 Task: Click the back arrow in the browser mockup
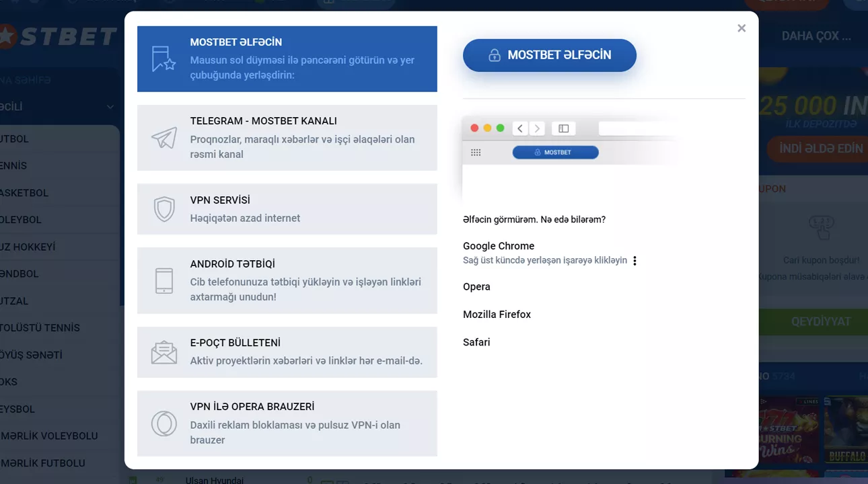[520, 128]
